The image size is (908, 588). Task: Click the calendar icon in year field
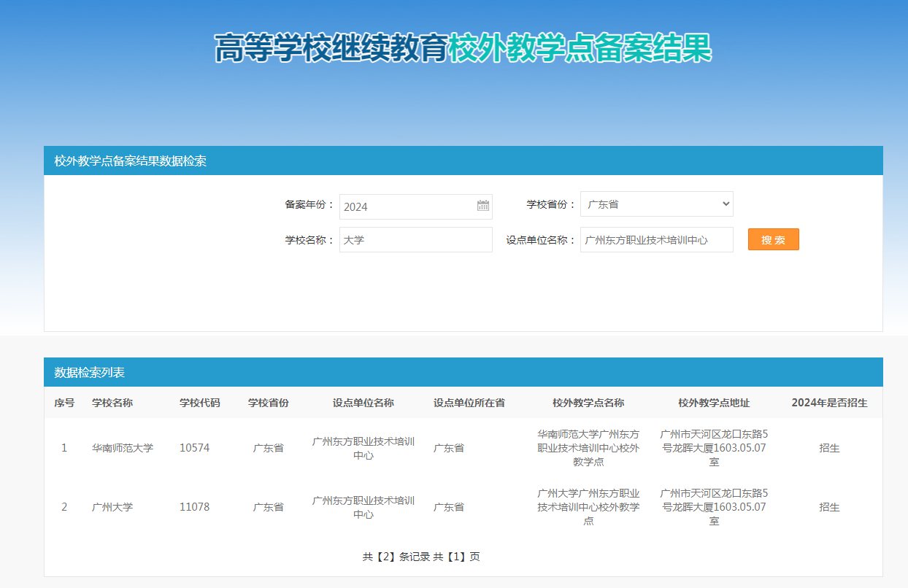pyautogui.click(x=483, y=206)
